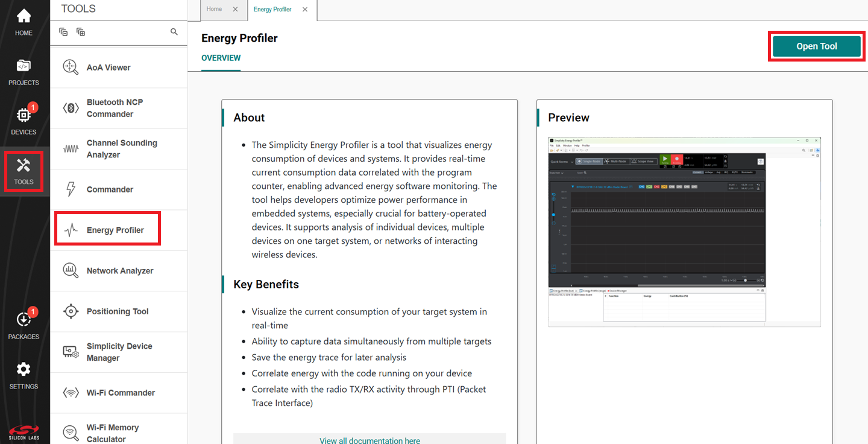Select the OVERVIEW tab
Viewport: 868px width, 444px height.
pos(221,58)
